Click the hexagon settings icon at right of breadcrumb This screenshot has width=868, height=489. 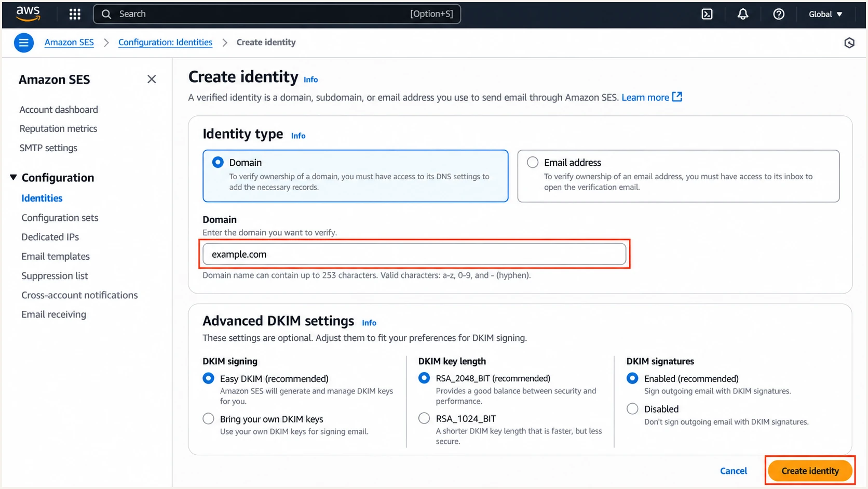click(849, 43)
